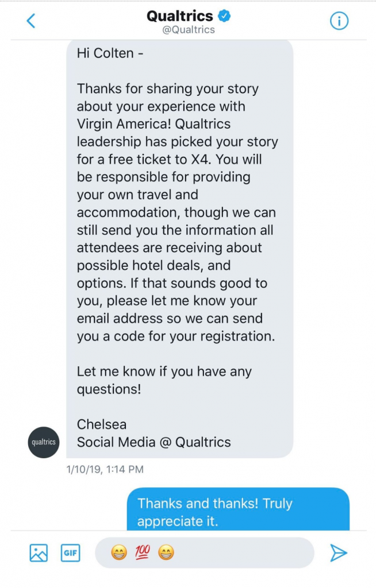Tap the 'Social Media @ Qualtrics' signature line
376x588 pixels.
[154, 442]
